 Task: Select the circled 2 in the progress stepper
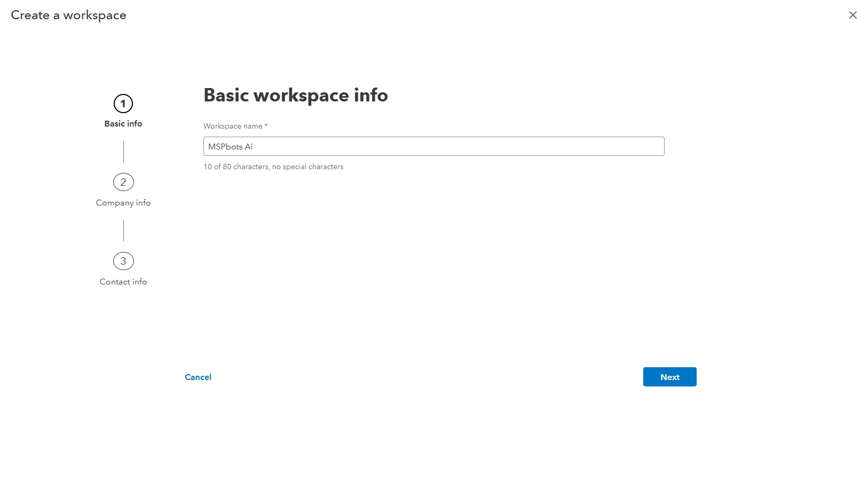click(x=123, y=181)
